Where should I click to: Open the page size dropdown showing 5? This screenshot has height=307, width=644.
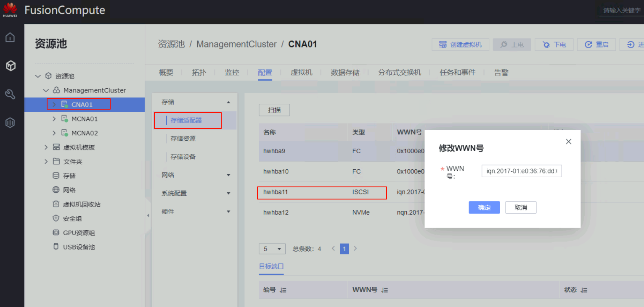272,249
